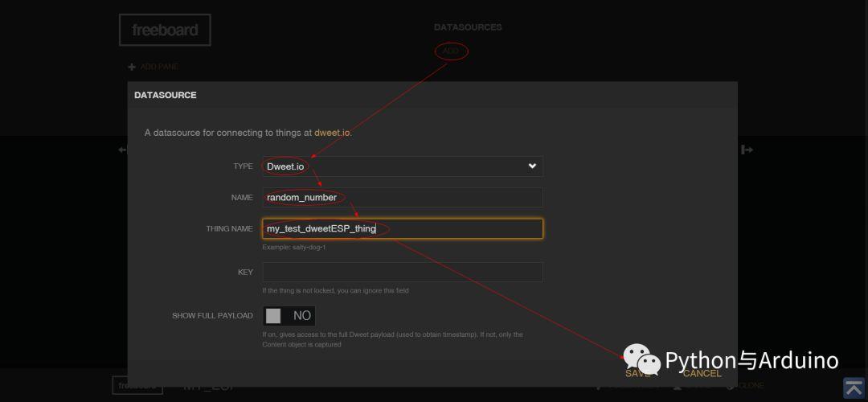
Task: Open the dweet.io link in description
Action: (x=332, y=133)
